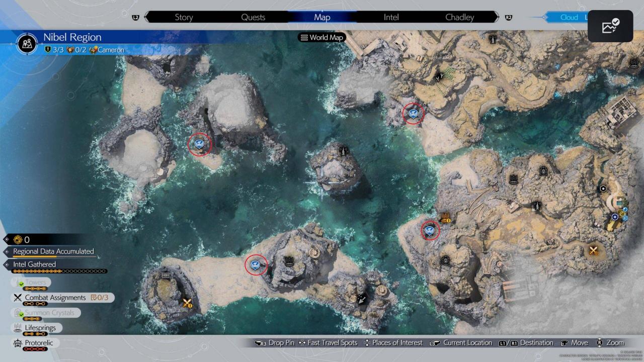Select the blue current location marker in town
644x362 pixels.
pyautogui.click(x=615, y=217)
